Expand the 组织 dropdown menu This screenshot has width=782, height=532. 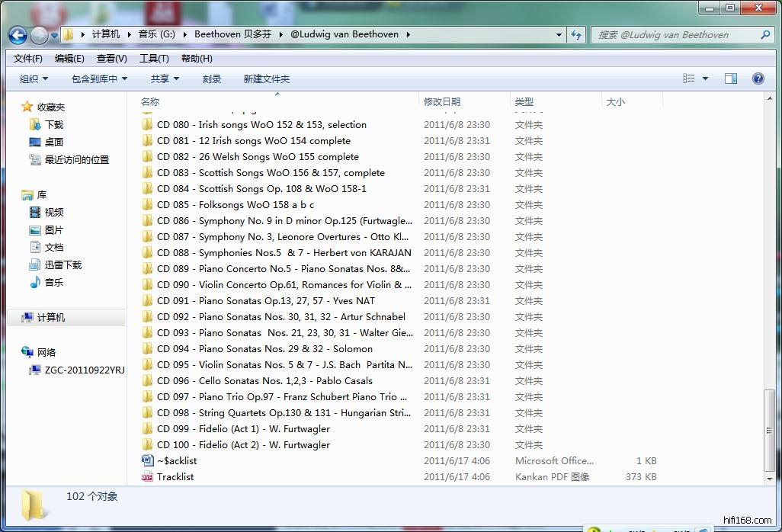tap(34, 79)
